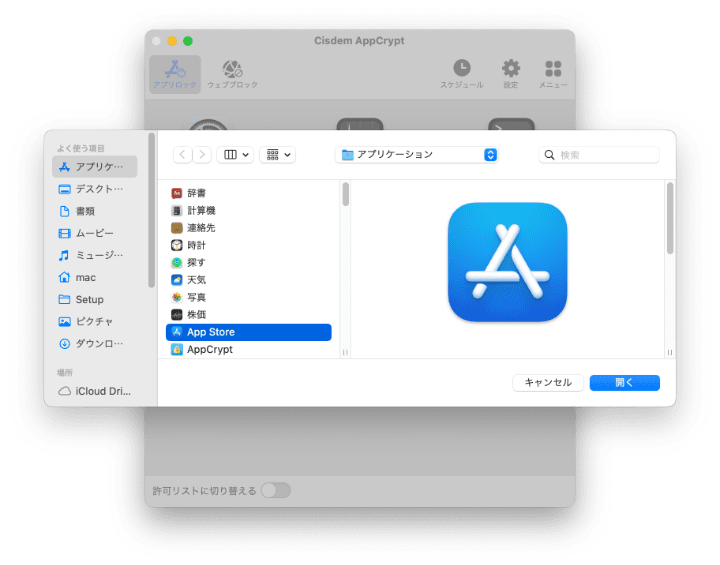Click the file list vertical scrollbar
The image size is (720, 565).
[346, 195]
